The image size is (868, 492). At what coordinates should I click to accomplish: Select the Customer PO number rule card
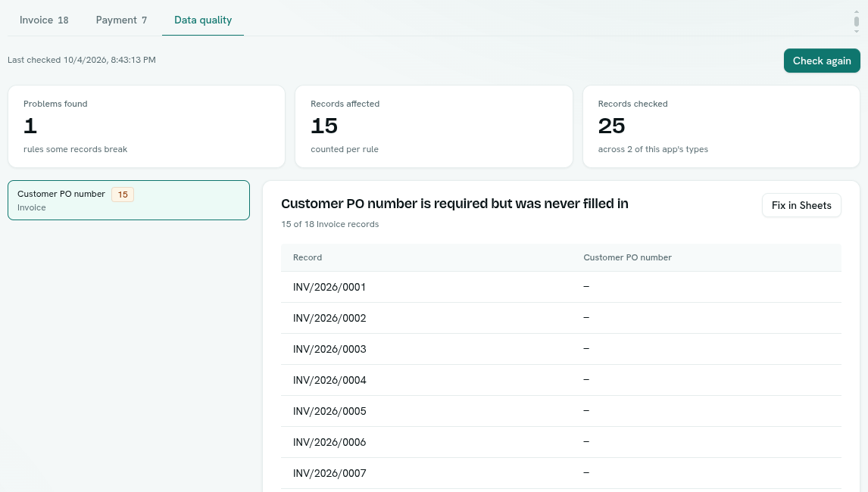tap(129, 201)
